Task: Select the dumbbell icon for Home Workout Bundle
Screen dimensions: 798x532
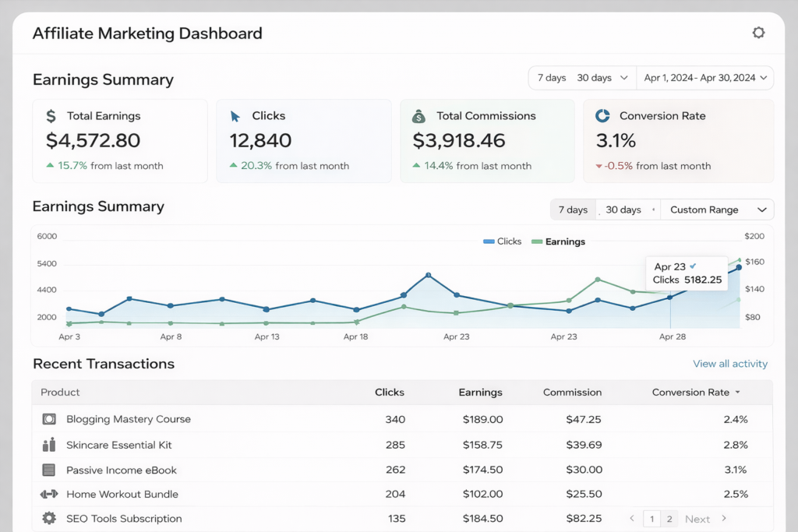Action: pos(48,494)
